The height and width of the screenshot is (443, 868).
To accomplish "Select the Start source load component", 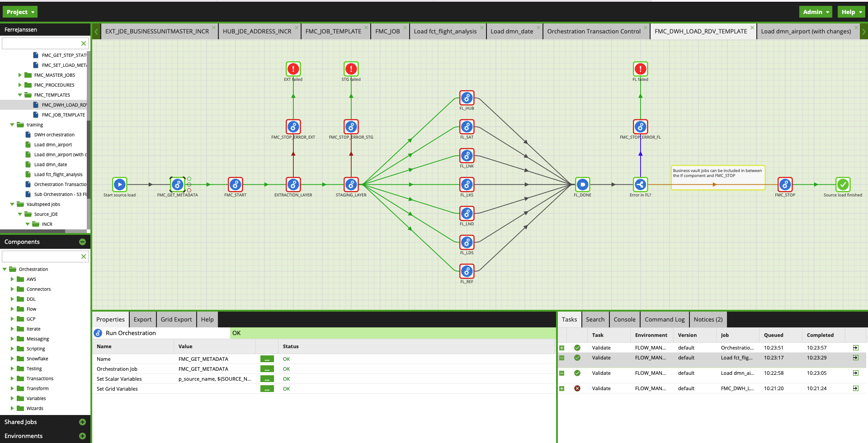I will [x=119, y=184].
